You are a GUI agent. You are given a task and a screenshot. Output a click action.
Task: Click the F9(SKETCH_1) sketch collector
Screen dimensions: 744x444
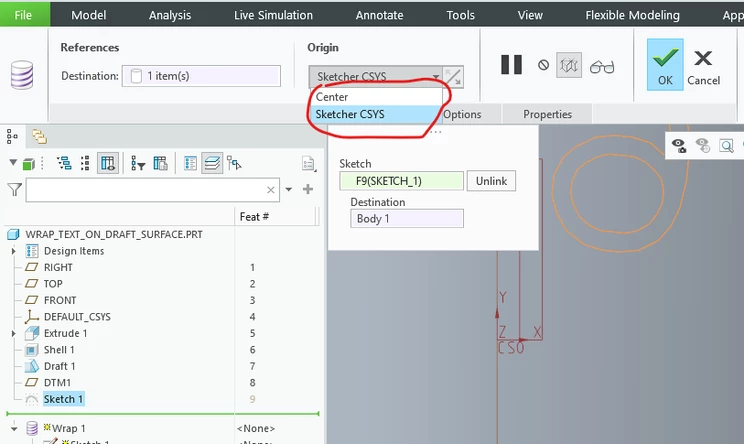click(x=401, y=181)
